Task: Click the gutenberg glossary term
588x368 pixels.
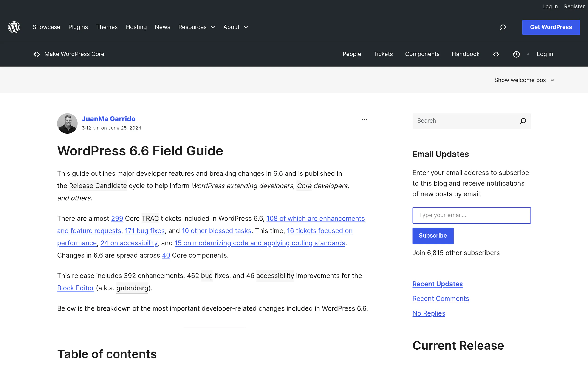Action: [x=132, y=288]
